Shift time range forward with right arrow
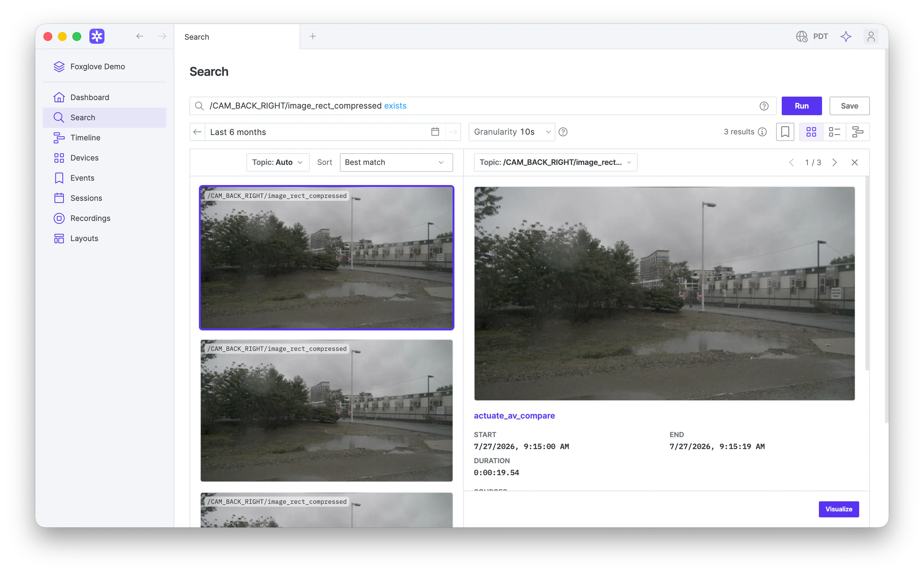This screenshot has width=924, height=574. tap(453, 132)
